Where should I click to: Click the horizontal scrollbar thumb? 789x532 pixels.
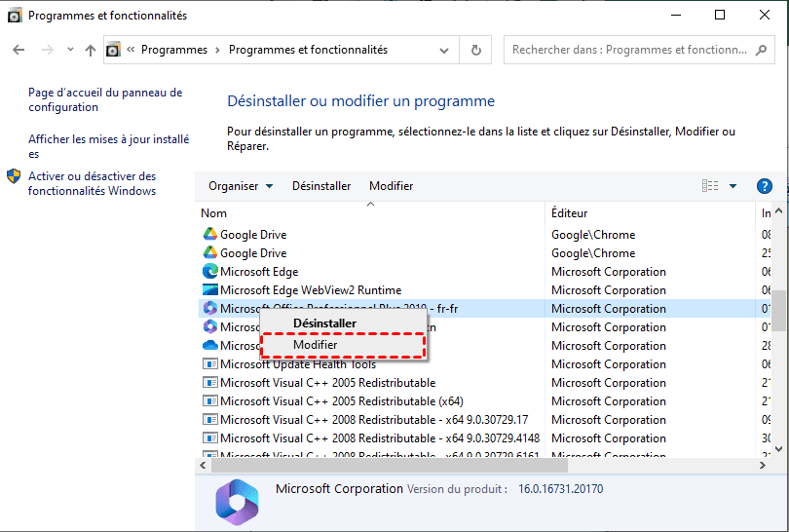pyautogui.click(x=390, y=466)
